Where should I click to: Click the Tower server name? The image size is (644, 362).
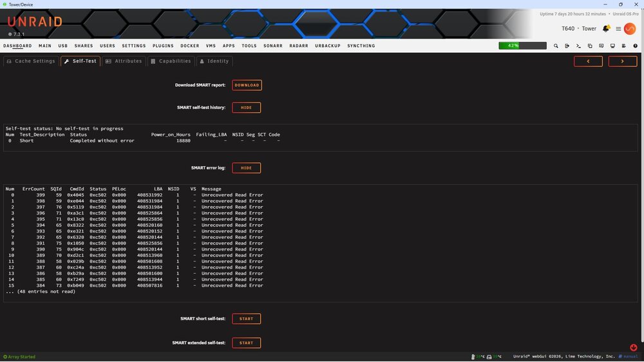589,29
